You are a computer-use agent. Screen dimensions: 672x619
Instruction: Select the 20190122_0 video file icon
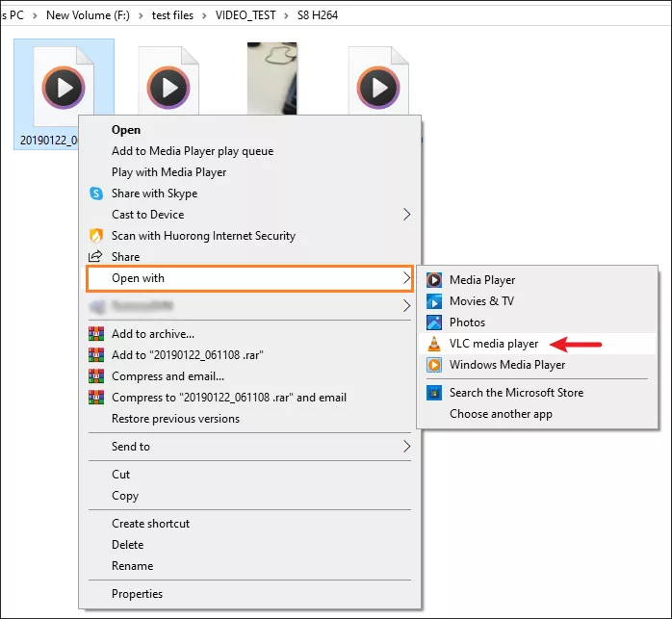pyautogui.click(x=64, y=87)
